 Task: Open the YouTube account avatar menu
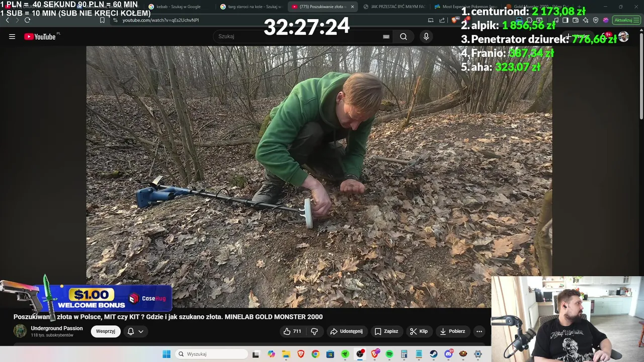pos(623,36)
